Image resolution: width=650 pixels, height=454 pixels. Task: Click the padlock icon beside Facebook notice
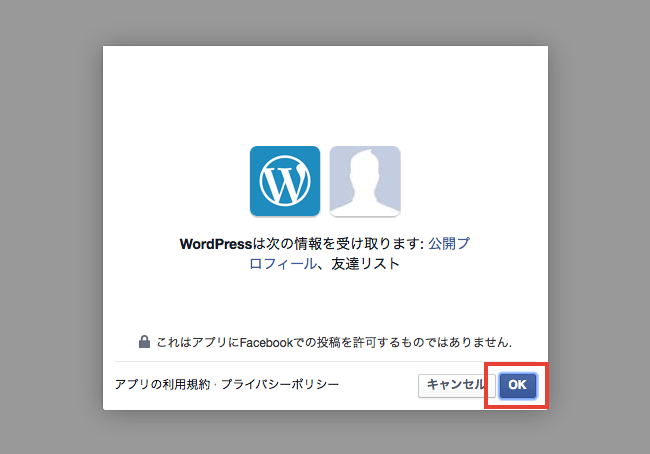point(144,342)
